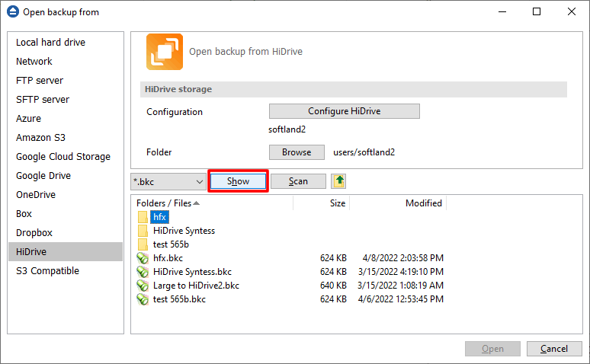Click the green up-folder arrow icon
590x364 pixels.
coord(338,181)
